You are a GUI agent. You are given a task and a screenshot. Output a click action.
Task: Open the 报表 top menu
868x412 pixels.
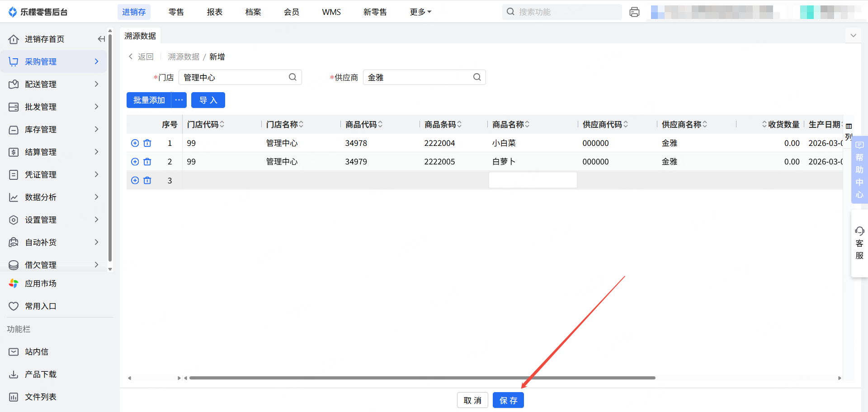click(x=214, y=12)
